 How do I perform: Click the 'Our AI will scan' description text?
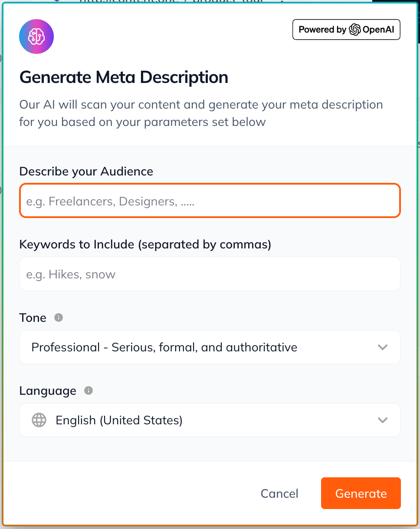pos(201,113)
